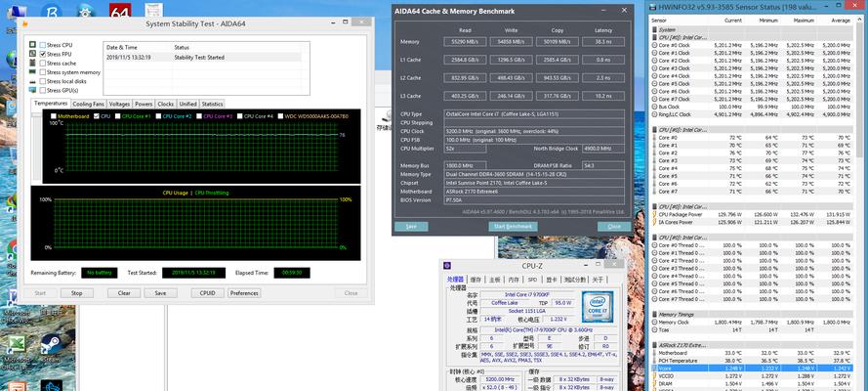
Task: Click Start Benchmark in Cache & Memory Benchmark
Action: pyautogui.click(x=514, y=227)
